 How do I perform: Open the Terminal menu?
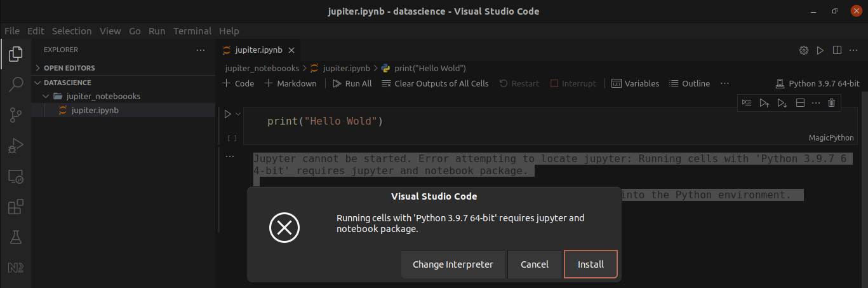coord(192,31)
